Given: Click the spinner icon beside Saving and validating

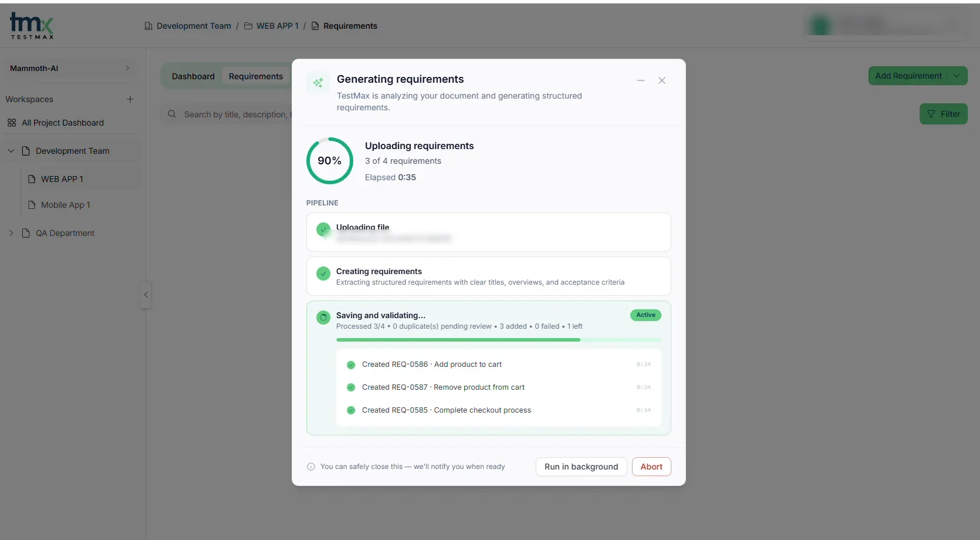Looking at the screenshot, I should (323, 318).
